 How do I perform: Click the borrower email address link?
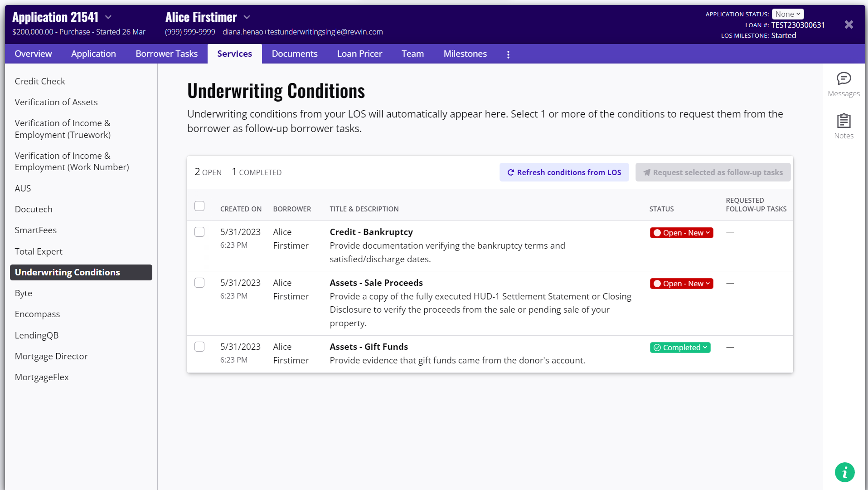[x=302, y=32]
